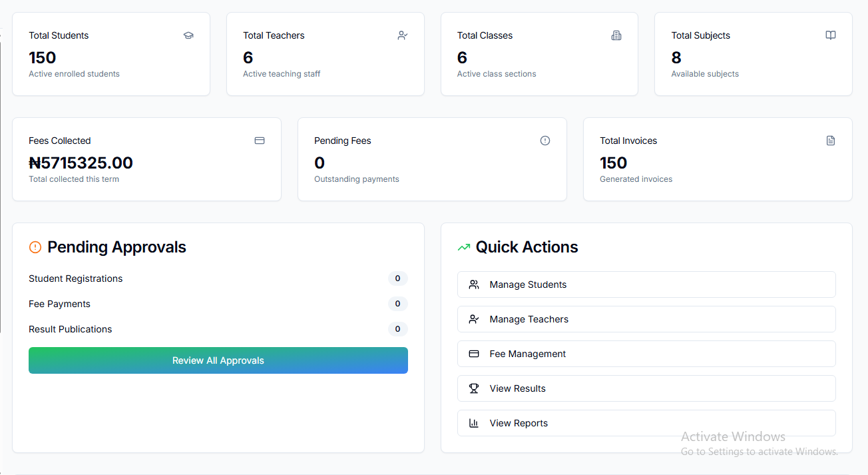Click the Outstanding payments caption
Image resolution: width=868 pixels, height=475 pixels.
(x=357, y=179)
